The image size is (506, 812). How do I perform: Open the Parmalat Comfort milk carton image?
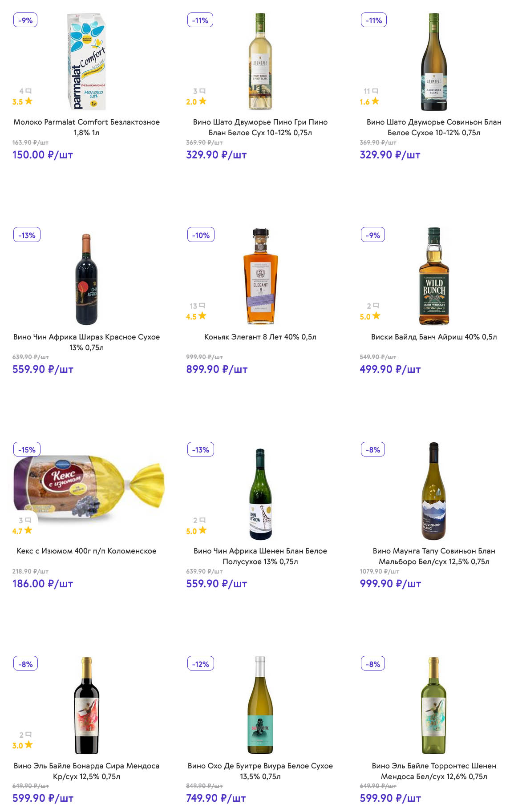(x=87, y=61)
